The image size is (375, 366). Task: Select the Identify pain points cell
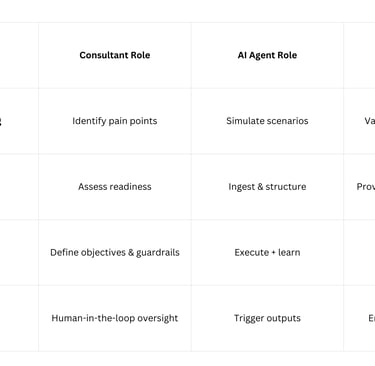click(115, 121)
